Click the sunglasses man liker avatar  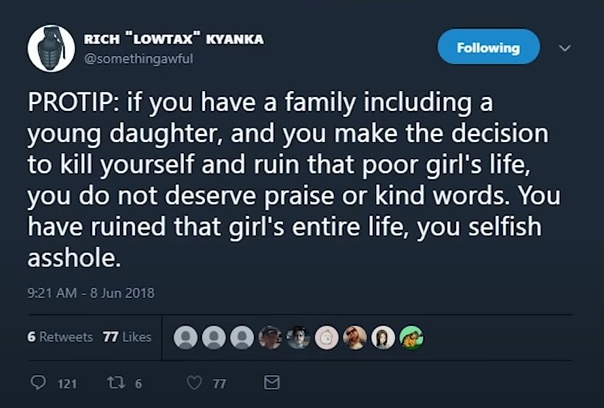[x=355, y=337]
